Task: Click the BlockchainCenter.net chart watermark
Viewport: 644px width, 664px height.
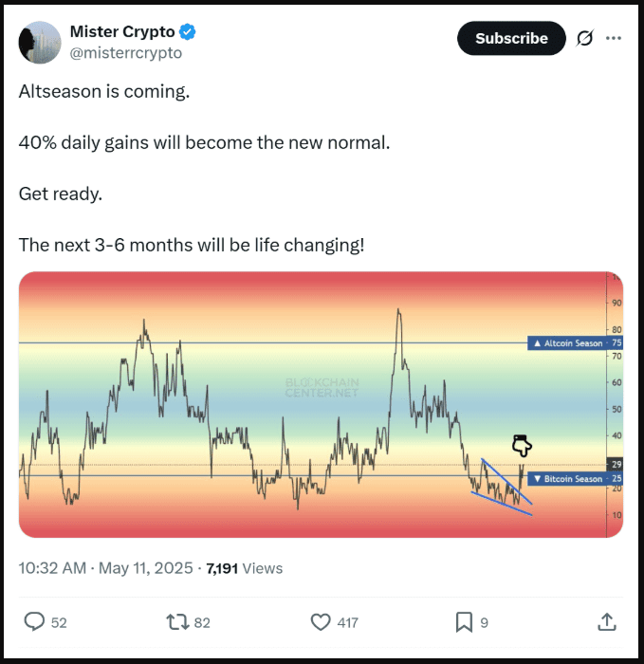Action: (x=322, y=387)
